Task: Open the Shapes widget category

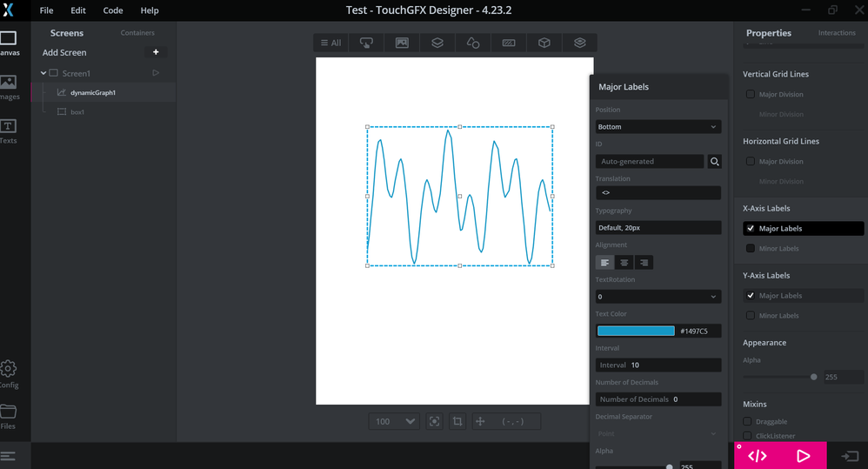Action: (473, 43)
